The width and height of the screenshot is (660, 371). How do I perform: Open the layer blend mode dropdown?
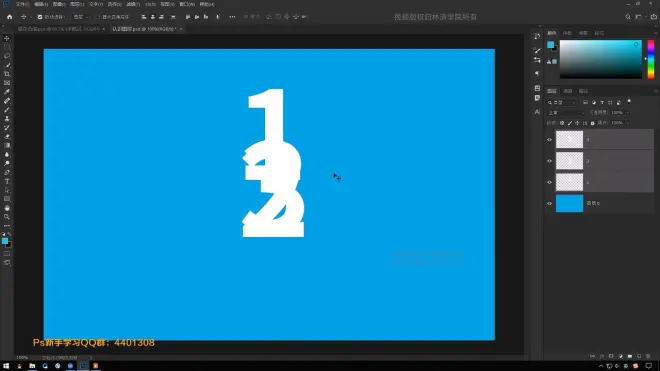(x=566, y=113)
